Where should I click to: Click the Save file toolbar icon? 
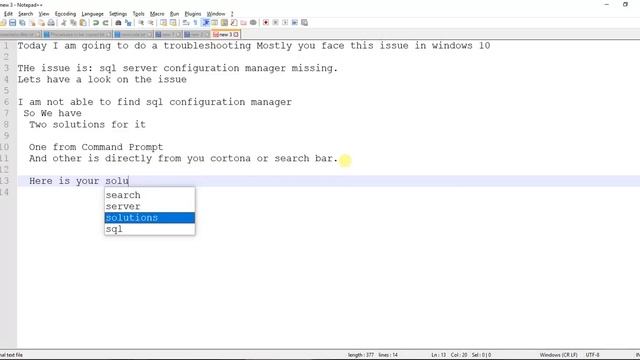pos(13,22)
